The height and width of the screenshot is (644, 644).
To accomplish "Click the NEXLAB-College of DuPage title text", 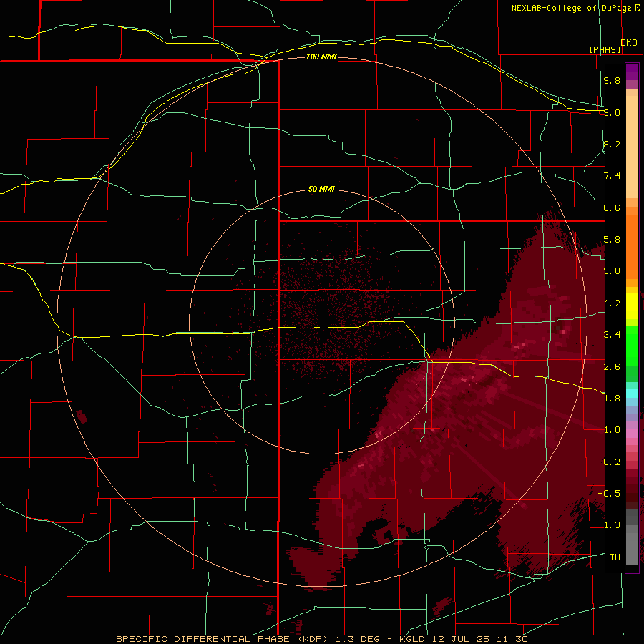I will tap(571, 8).
